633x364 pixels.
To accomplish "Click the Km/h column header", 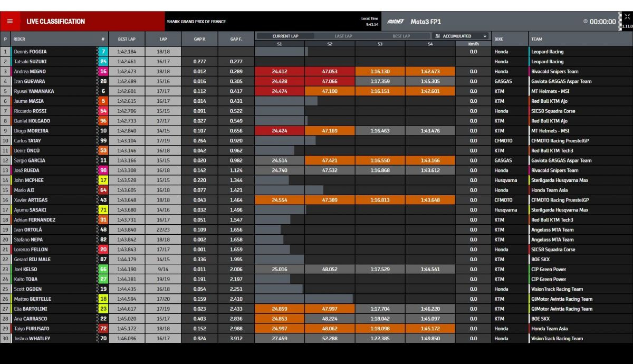I will click(x=473, y=44).
